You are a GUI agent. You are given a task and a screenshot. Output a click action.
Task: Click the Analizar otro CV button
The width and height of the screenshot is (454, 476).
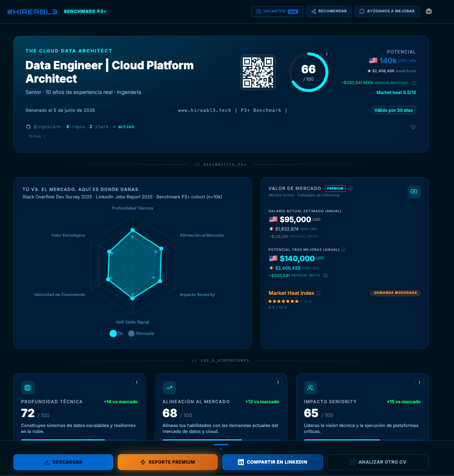(378, 462)
